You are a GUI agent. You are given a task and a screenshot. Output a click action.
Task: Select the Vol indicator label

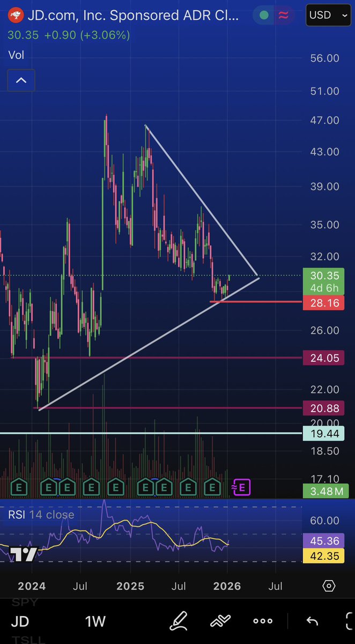point(16,55)
